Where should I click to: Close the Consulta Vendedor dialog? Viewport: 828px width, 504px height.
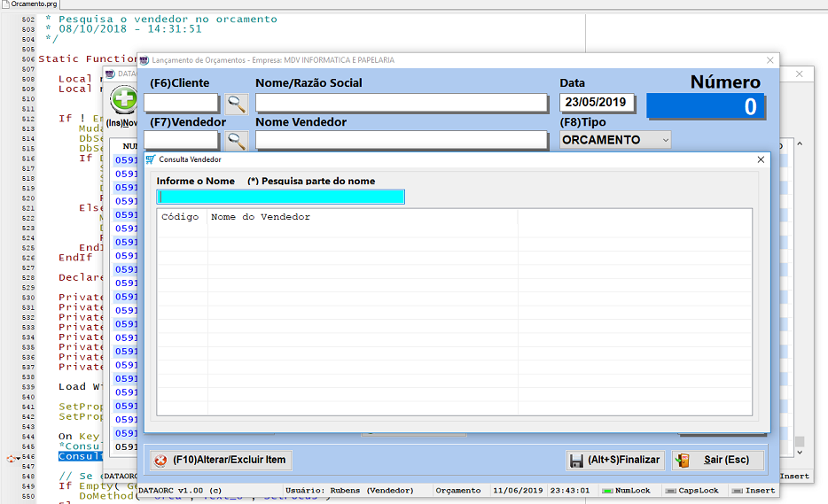(760, 159)
